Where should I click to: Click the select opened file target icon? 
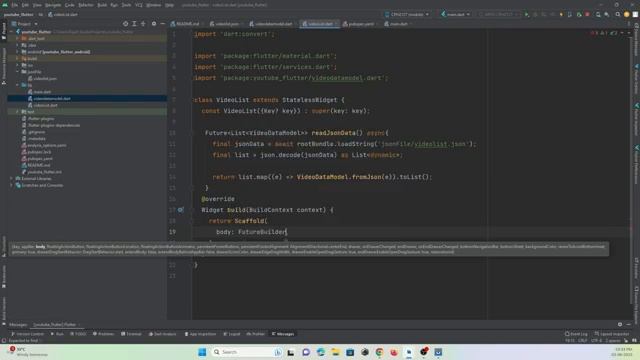pyautogui.click(x=125, y=24)
